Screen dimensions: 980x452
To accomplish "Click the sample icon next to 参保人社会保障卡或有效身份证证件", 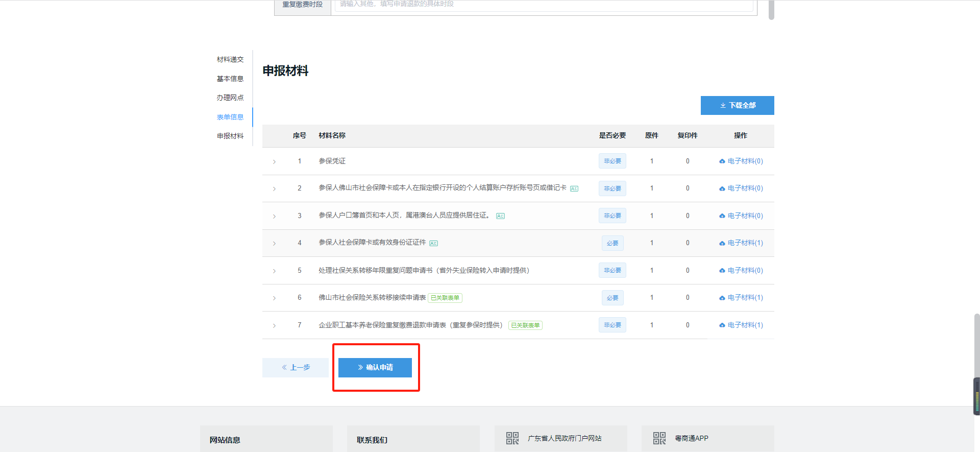I will [x=433, y=244].
